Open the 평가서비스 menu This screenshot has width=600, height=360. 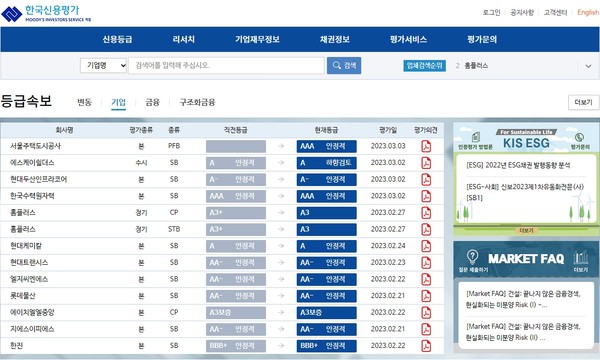pos(408,39)
